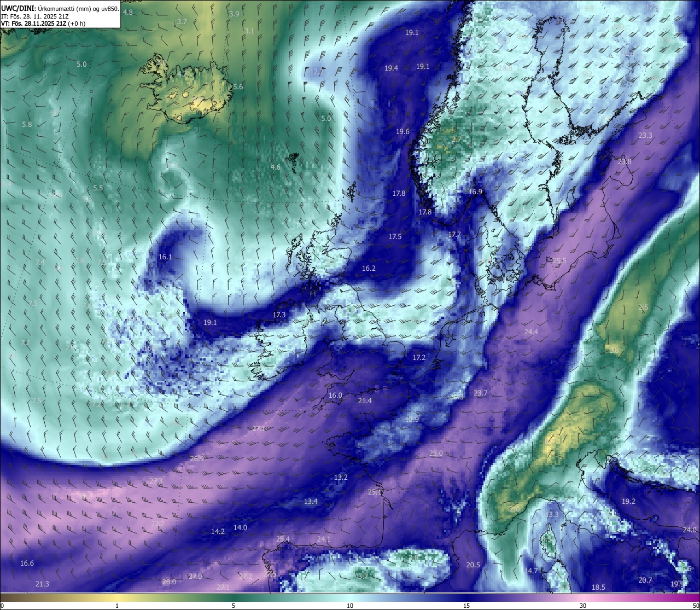Screen dimensions: 700x610
Task: Click the color scale tick labeled 30
Action: coord(583,606)
